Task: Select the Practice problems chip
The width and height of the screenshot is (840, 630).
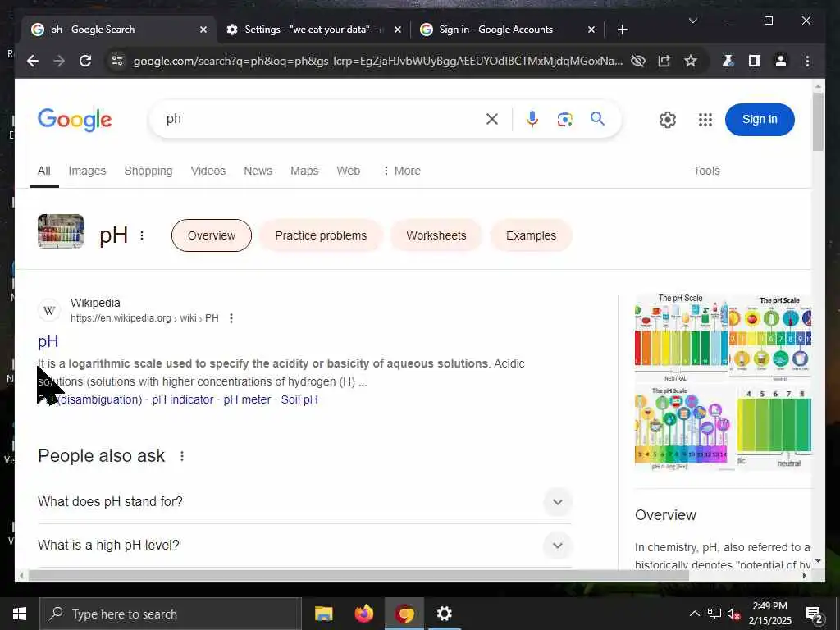Action: coord(321,235)
